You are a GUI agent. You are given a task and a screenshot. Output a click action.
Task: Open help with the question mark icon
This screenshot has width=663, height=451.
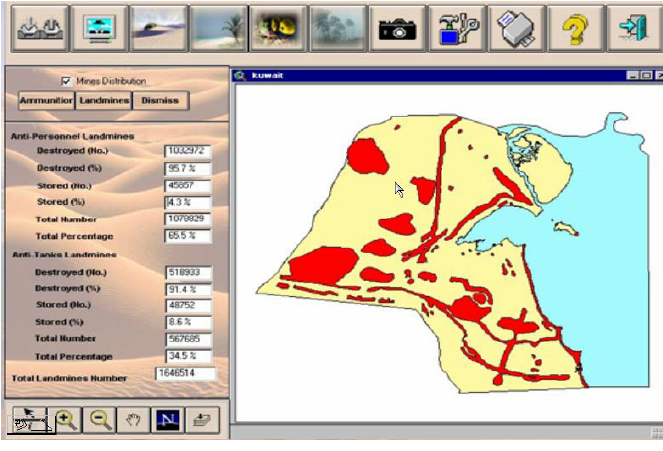[x=575, y=28]
